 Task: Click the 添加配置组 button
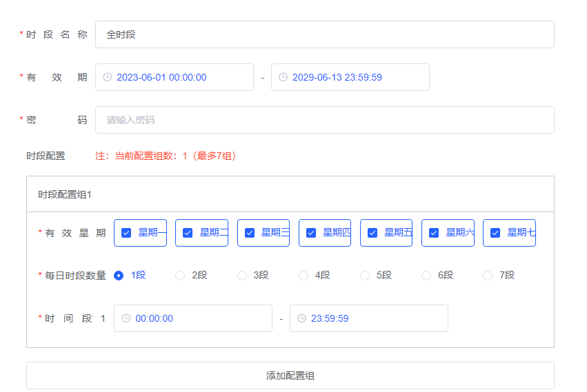pos(290,375)
